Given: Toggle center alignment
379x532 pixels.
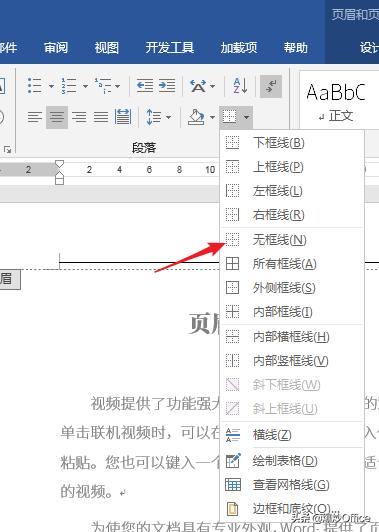Looking at the screenshot, I should point(57,117).
